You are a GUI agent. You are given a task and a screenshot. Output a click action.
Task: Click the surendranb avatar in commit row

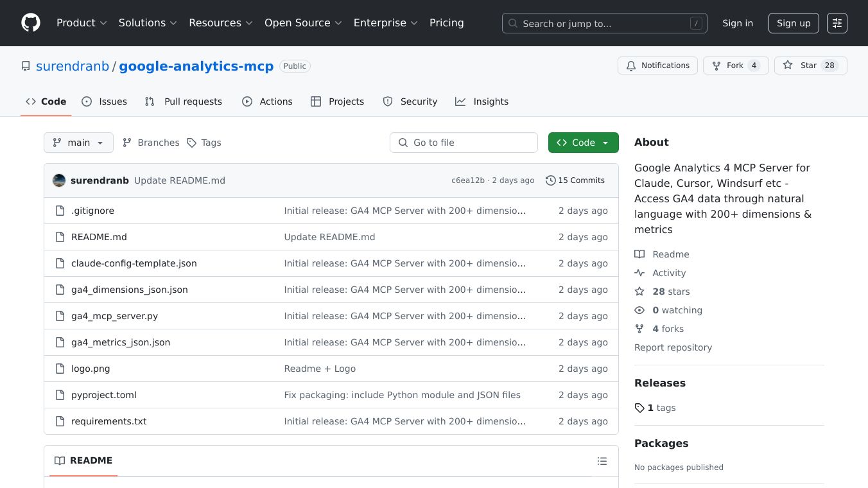(x=59, y=180)
